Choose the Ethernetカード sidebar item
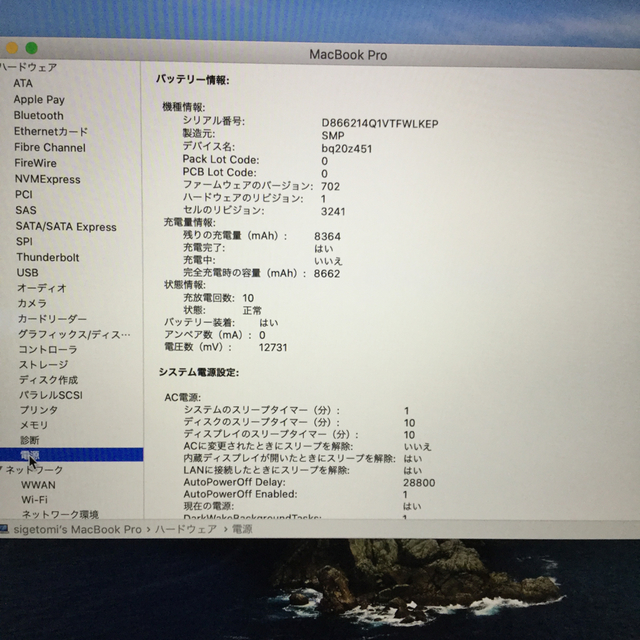The height and width of the screenshot is (640, 640). [51, 131]
